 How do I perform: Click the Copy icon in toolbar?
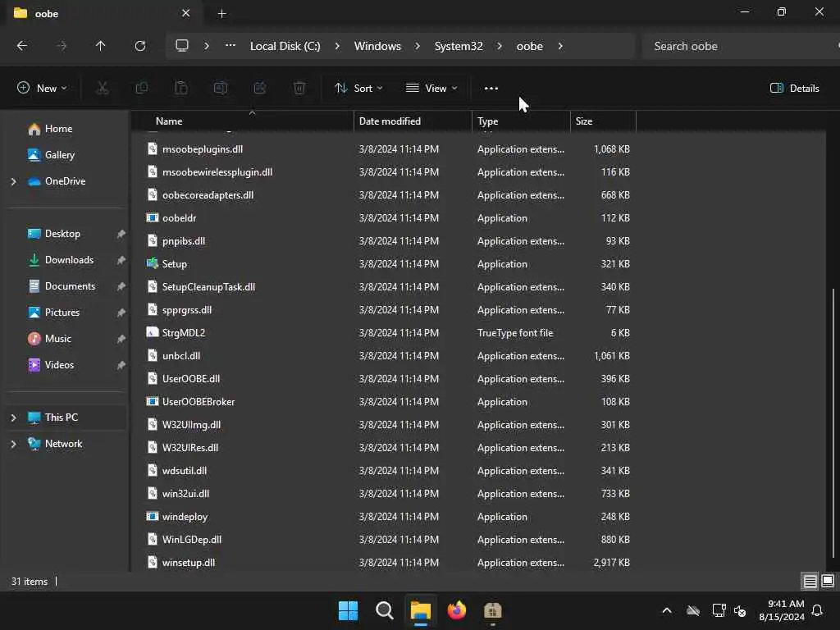141,88
